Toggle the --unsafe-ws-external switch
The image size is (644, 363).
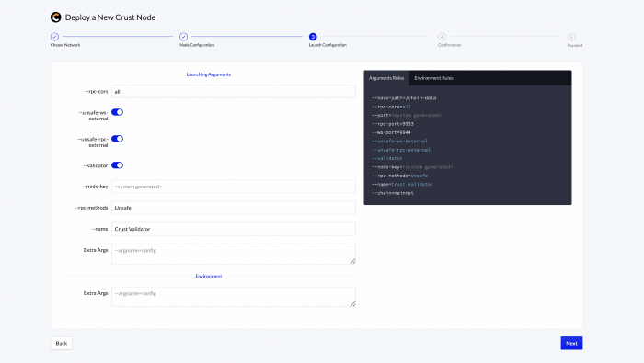[117, 112]
